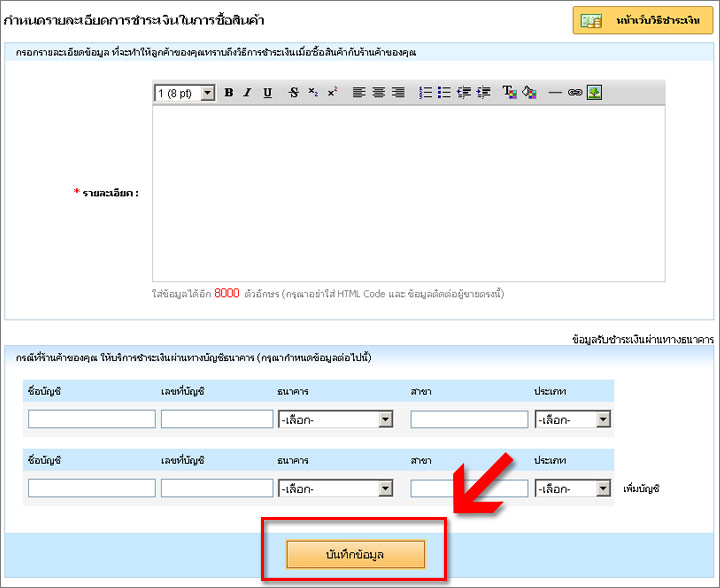The image size is (720, 588).
Task: Toggle strikethrough text formatting
Action: click(293, 93)
